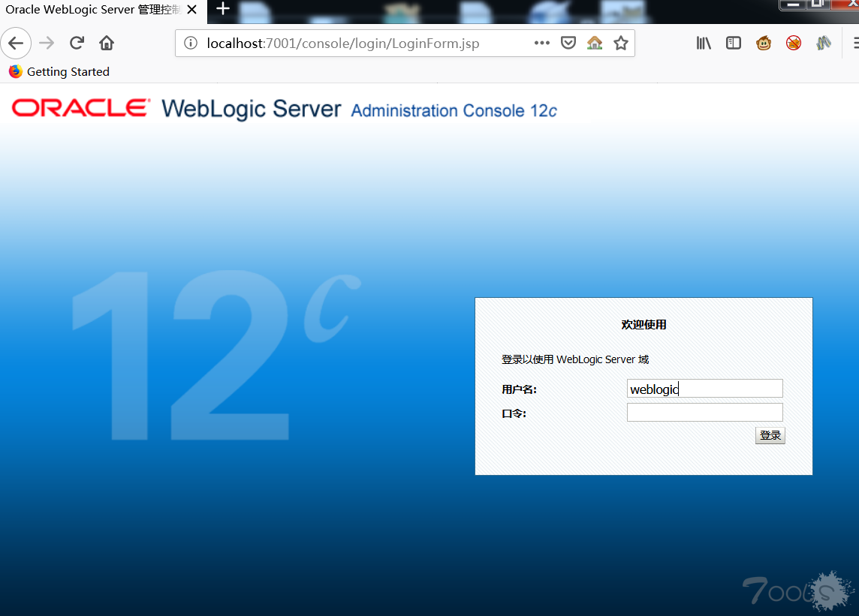Open the Getting Started bookmark

[60, 72]
